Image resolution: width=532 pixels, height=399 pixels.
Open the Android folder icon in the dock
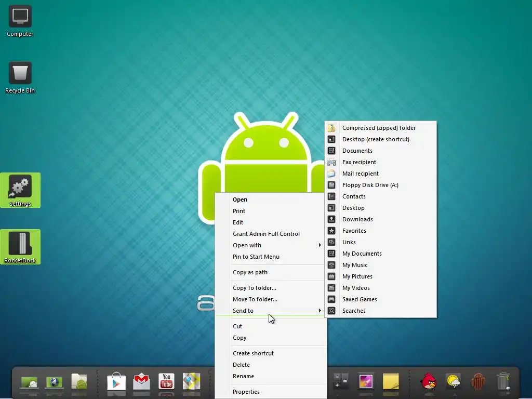pos(79,381)
